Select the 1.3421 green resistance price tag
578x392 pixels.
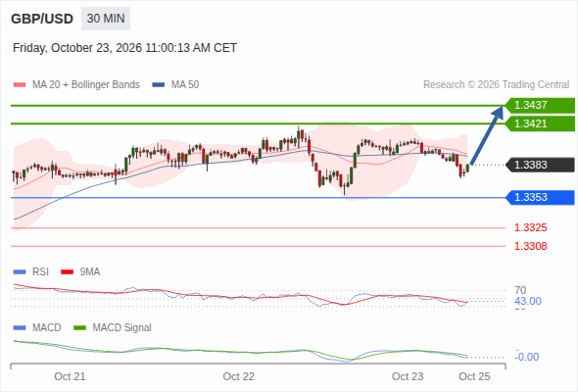coord(540,123)
